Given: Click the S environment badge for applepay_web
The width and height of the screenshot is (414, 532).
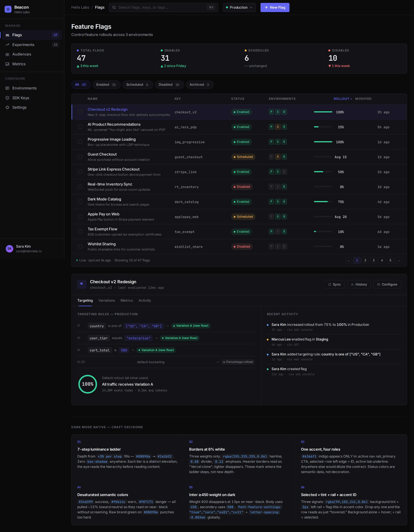Looking at the screenshot, I should pos(278,217).
